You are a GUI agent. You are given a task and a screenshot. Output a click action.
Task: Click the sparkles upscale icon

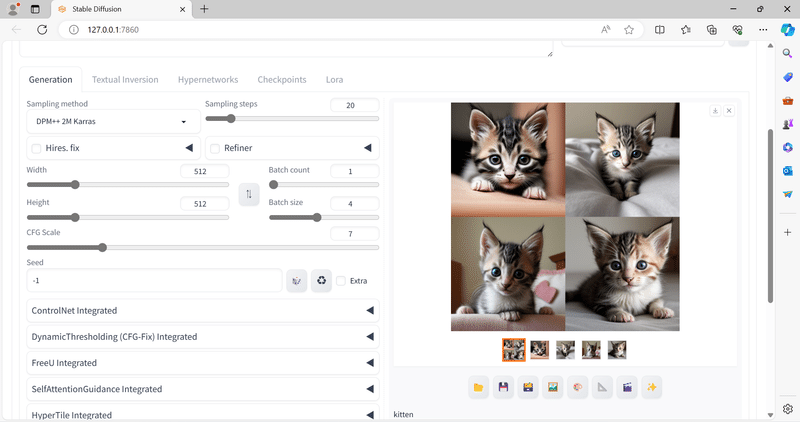click(x=652, y=387)
